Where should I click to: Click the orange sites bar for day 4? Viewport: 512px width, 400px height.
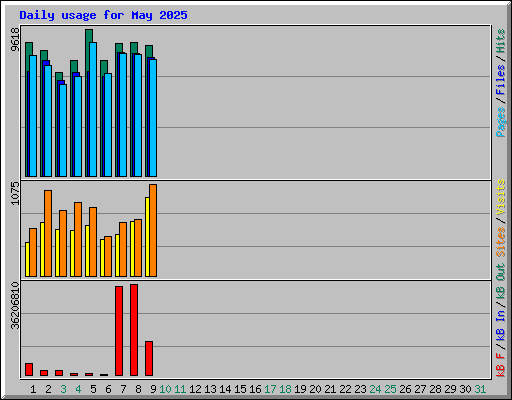[78, 239]
